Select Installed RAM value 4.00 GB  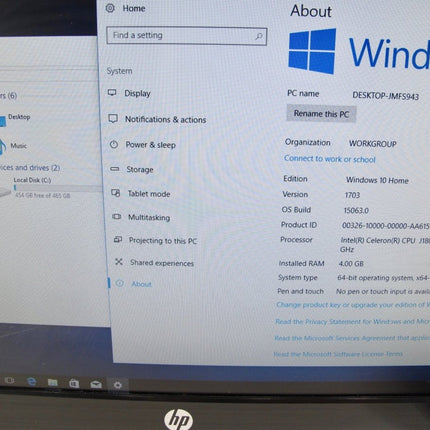(351, 264)
